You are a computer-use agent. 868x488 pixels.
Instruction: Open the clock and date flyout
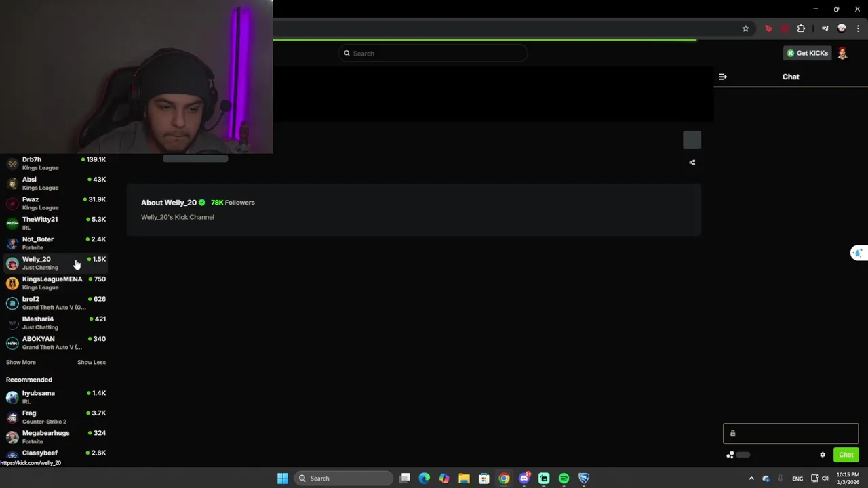(848, 479)
